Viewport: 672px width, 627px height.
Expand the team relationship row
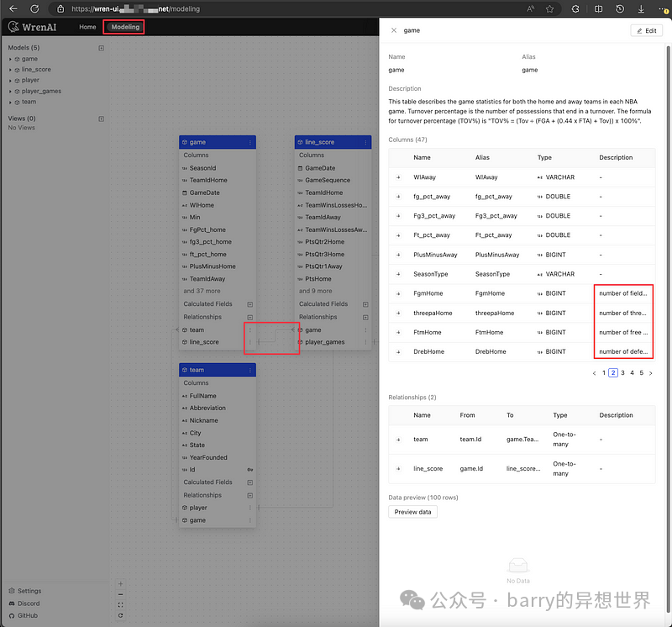398,440
